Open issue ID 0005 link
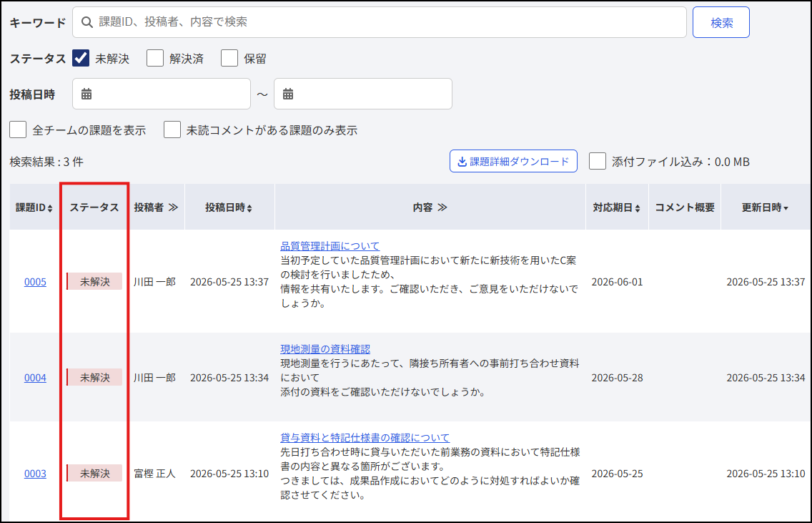 [35, 282]
